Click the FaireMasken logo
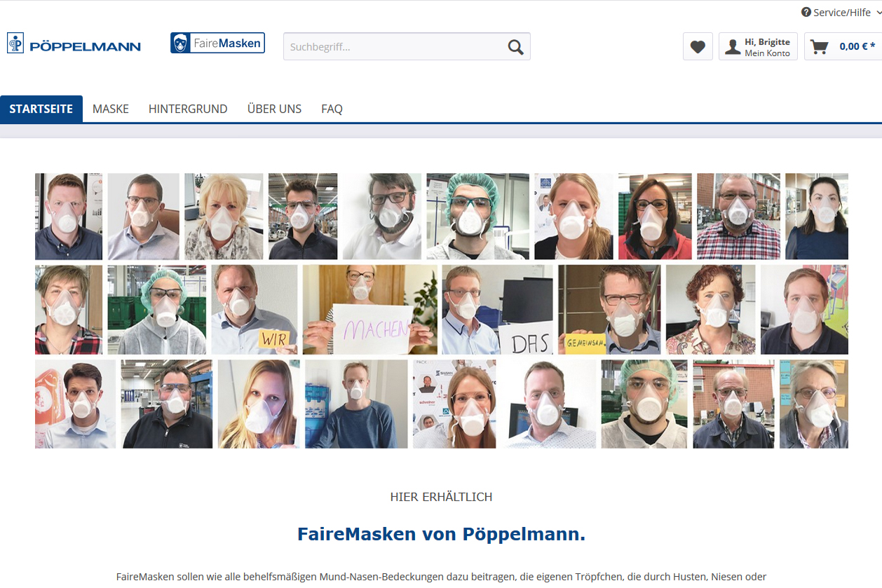 (x=217, y=43)
